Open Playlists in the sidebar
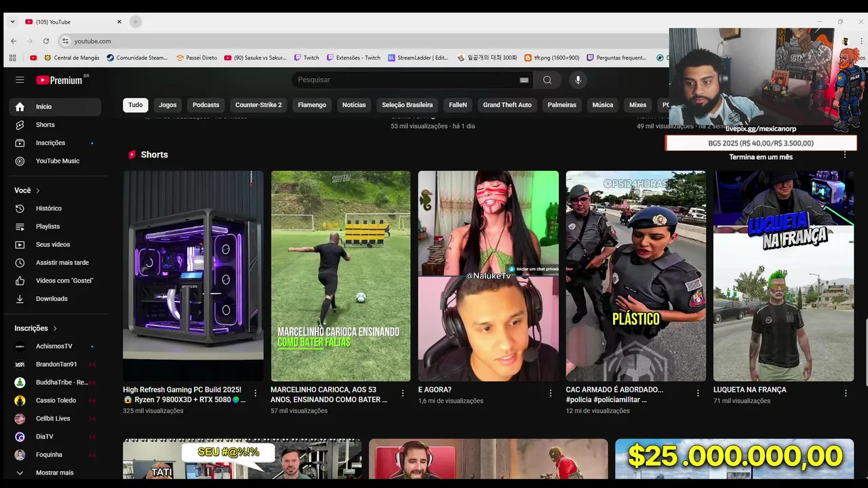Screen dimensions: 868x488 pos(55,226)
